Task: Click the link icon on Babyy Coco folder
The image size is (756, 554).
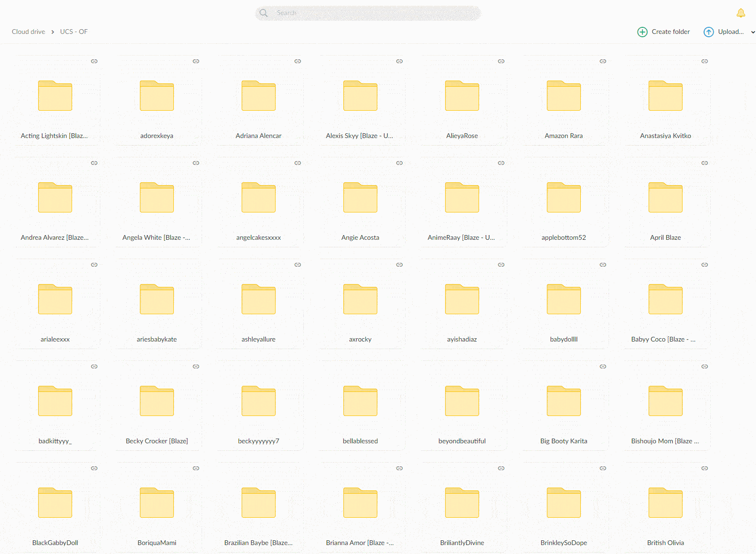Action: point(705,265)
